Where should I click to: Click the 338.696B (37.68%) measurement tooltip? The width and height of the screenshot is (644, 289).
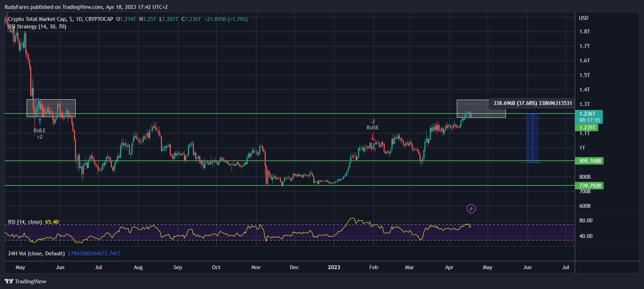click(x=532, y=103)
